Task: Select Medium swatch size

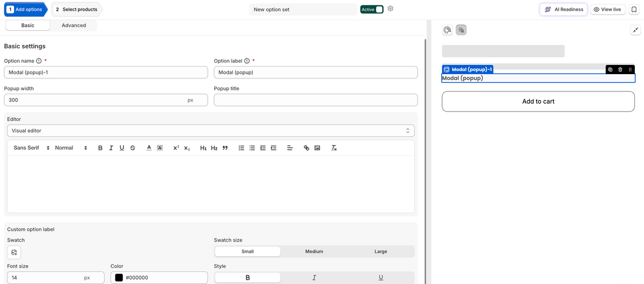Action: pyautogui.click(x=314, y=251)
